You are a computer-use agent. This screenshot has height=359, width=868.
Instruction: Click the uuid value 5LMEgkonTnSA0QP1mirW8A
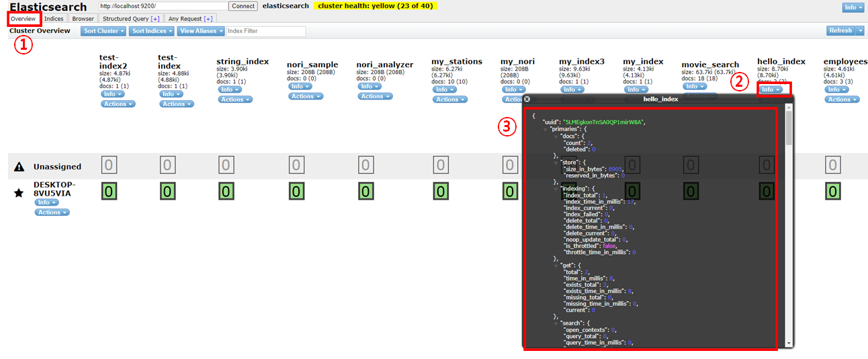coord(604,122)
